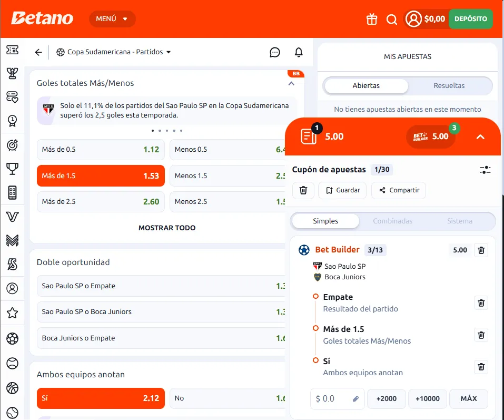Select Sao Paulo SP o Empate

click(161, 286)
